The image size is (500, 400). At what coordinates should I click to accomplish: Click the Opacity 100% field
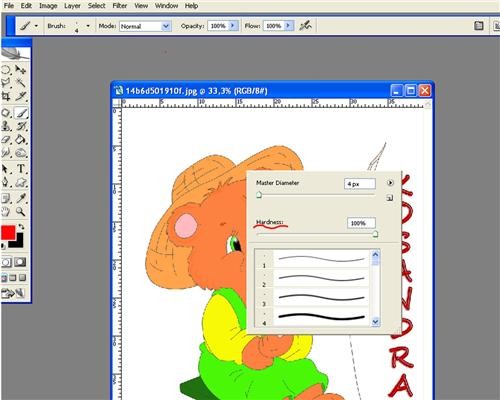coord(218,26)
